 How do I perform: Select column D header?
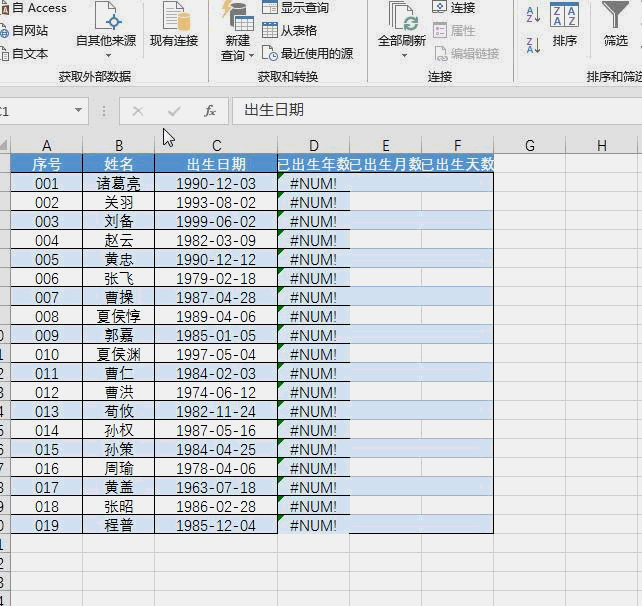314,145
